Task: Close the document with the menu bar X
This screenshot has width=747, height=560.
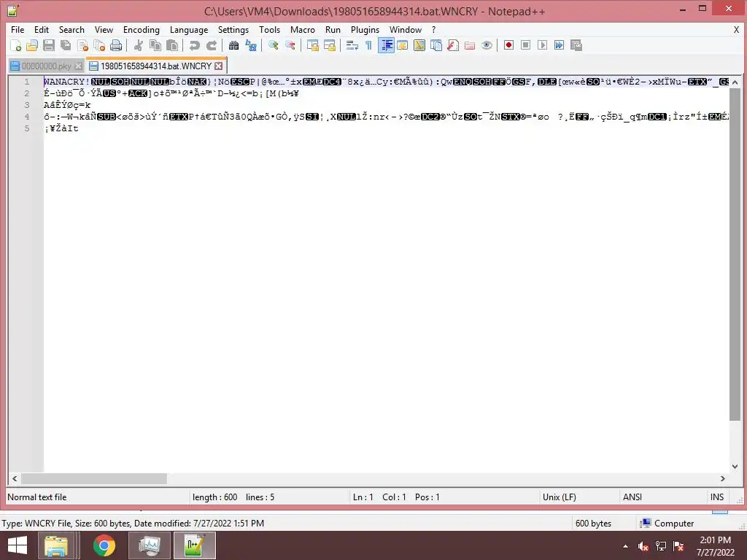Action: point(736,29)
